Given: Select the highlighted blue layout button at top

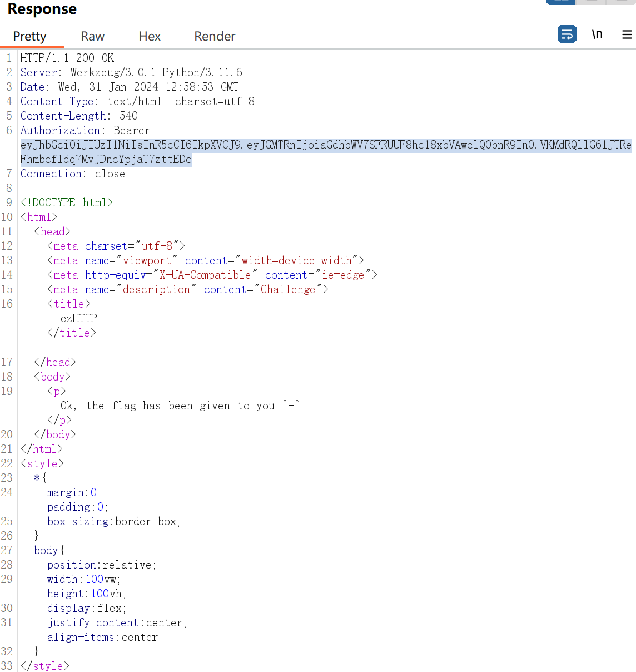Looking at the screenshot, I should click(x=561, y=2).
